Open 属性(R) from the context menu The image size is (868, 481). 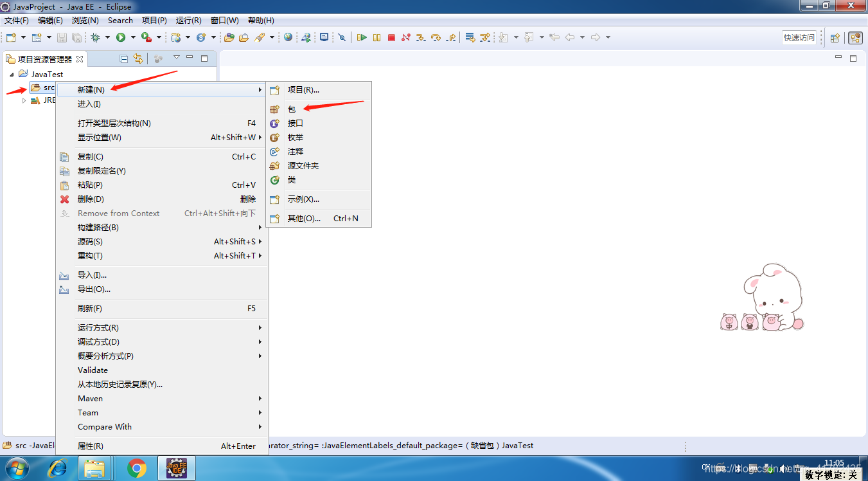pyautogui.click(x=162, y=446)
